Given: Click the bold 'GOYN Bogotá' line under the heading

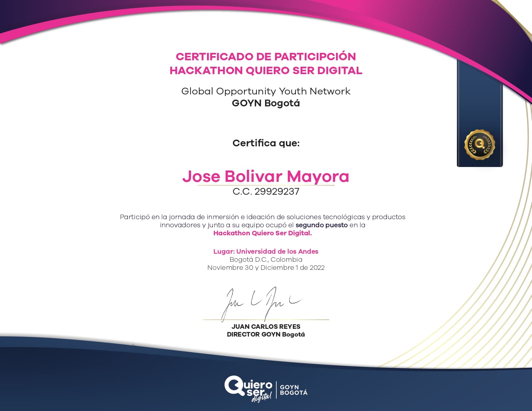Looking at the screenshot, I should pyautogui.click(x=266, y=103).
